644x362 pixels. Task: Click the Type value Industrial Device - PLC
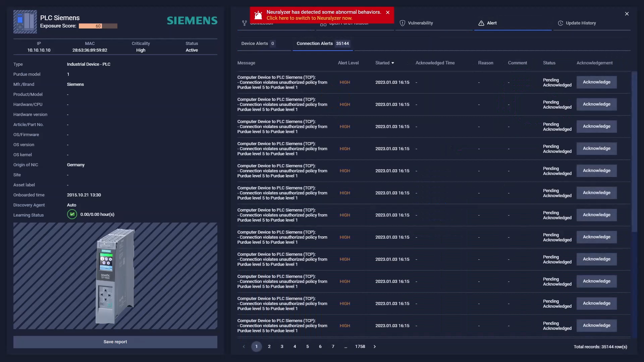point(89,64)
